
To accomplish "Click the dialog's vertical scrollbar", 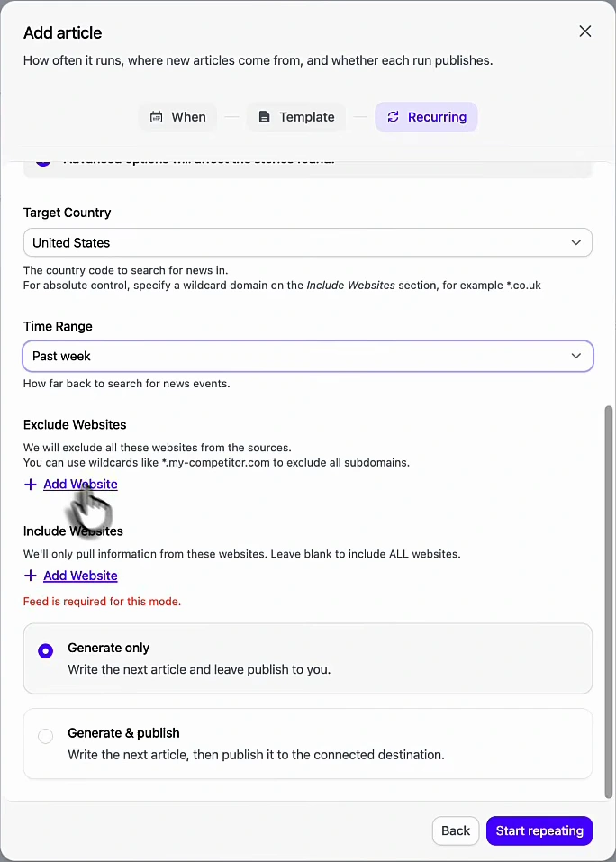I will (x=608, y=602).
